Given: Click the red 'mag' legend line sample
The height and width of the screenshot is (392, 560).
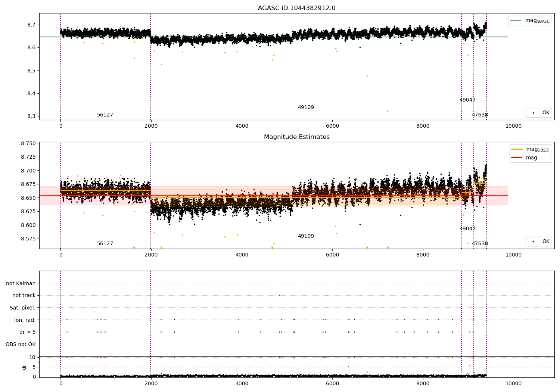Looking at the screenshot, I should coord(517,158).
